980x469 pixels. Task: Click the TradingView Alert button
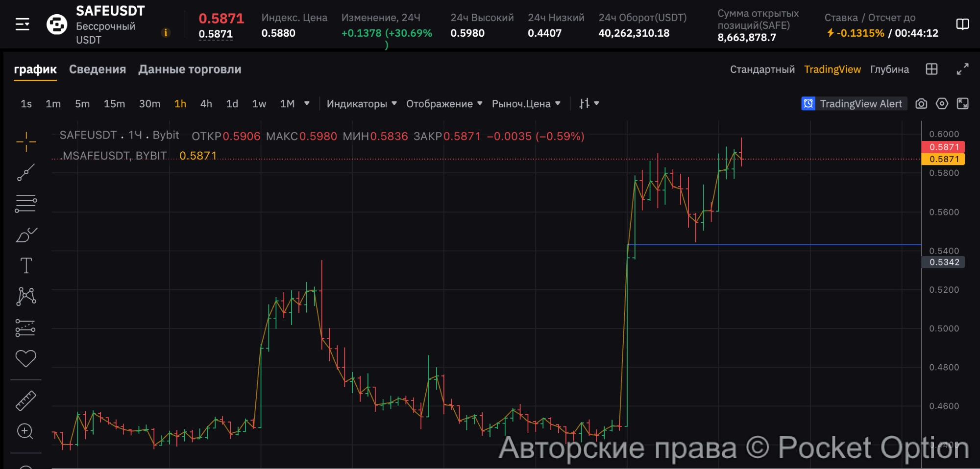[854, 104]
